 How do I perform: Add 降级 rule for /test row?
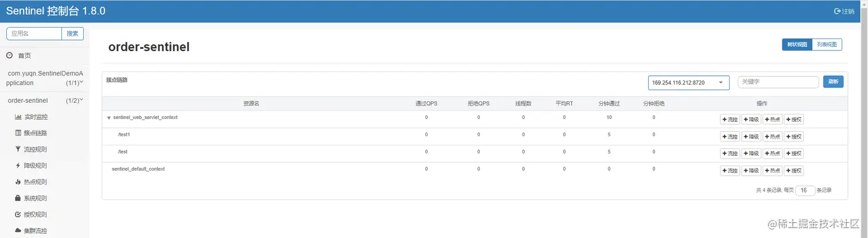click(751, 153)
